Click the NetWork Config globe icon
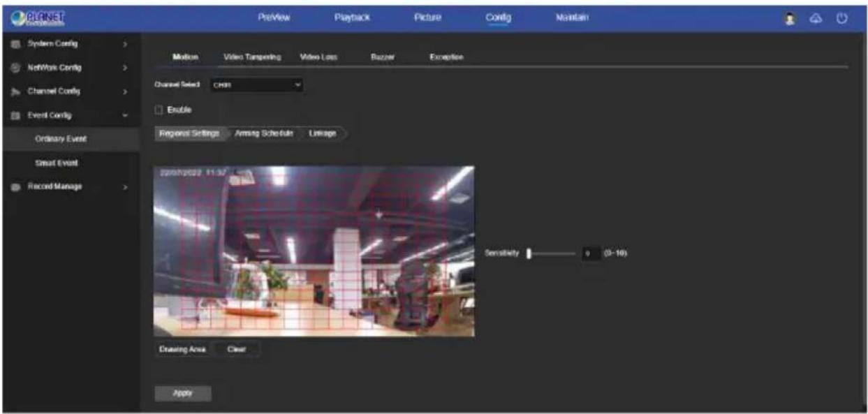868x414 pixels. pos(15,68)
